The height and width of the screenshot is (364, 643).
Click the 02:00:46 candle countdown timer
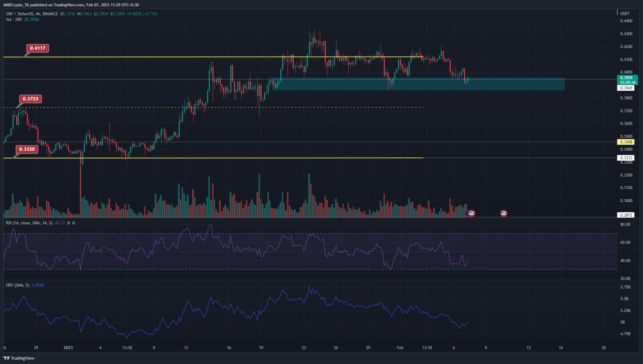[627, 82]
